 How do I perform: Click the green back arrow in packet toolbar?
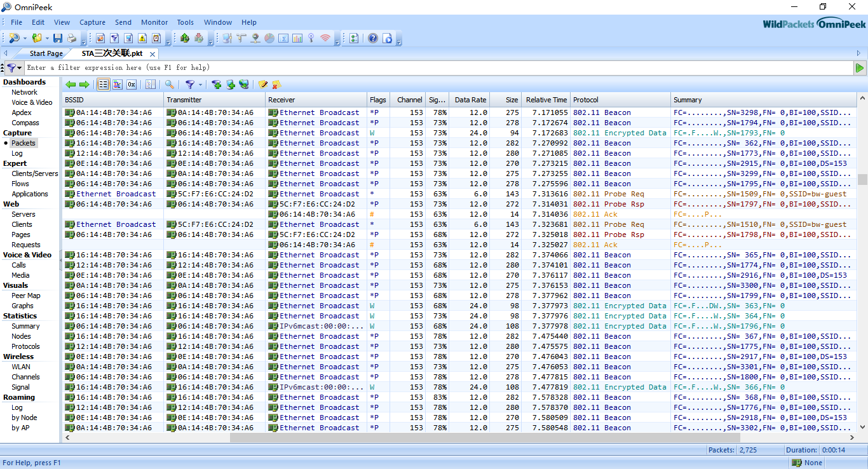(x=71, y=85)
